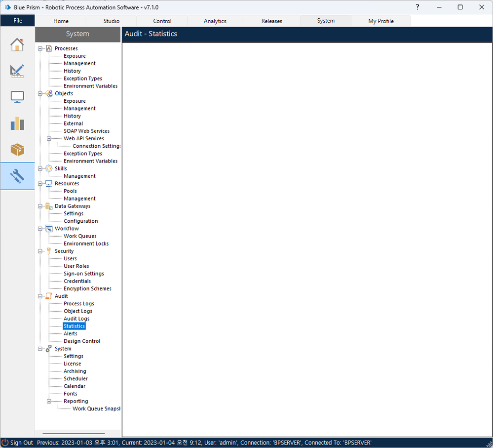The height and width of the screenshot is (448, 493).
Task: Click the System node gears icon
Action: [49, 349]
